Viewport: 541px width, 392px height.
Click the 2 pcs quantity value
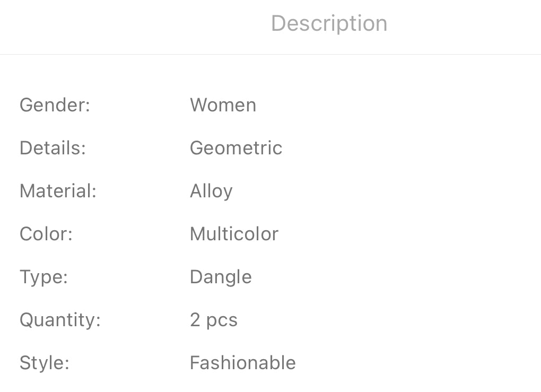[x=213, y=320]
